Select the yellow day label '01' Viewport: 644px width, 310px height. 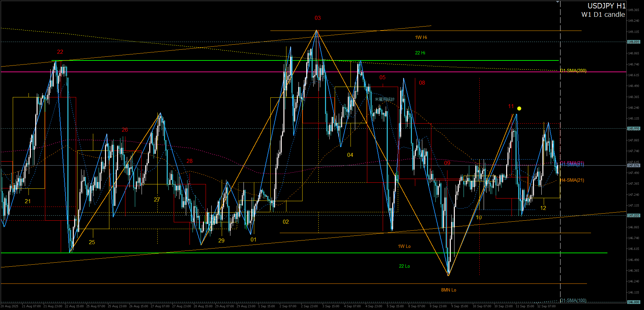pyautogui.click(x=254, y=239)
